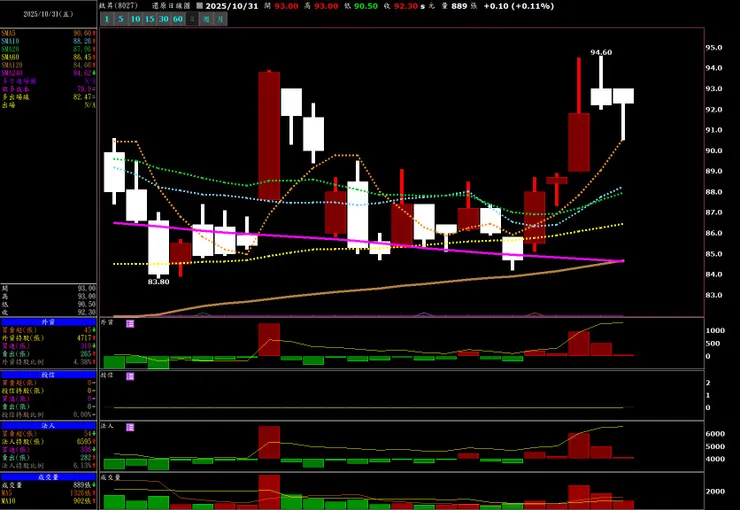Click the 95.0 price axis label

714,48
